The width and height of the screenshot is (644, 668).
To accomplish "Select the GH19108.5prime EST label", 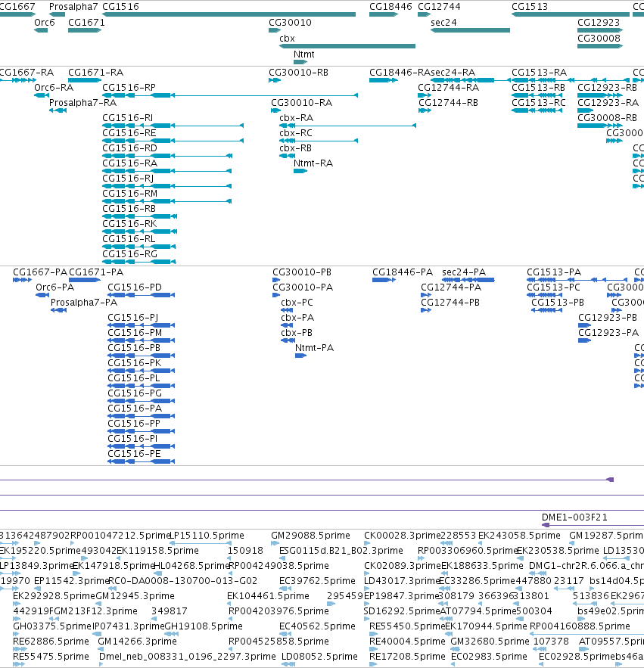I will [204, 626].
